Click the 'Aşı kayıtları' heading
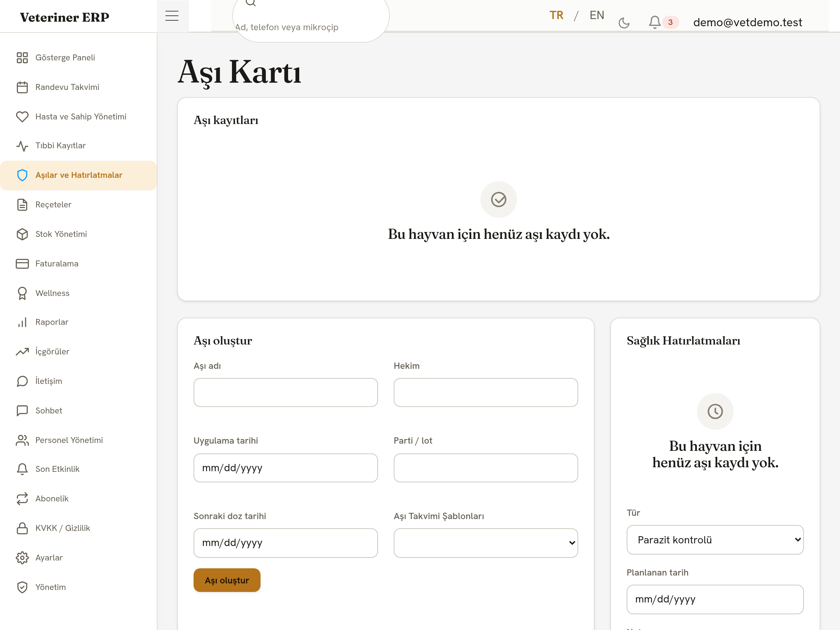The image size is (840, 630). point(226,120)
